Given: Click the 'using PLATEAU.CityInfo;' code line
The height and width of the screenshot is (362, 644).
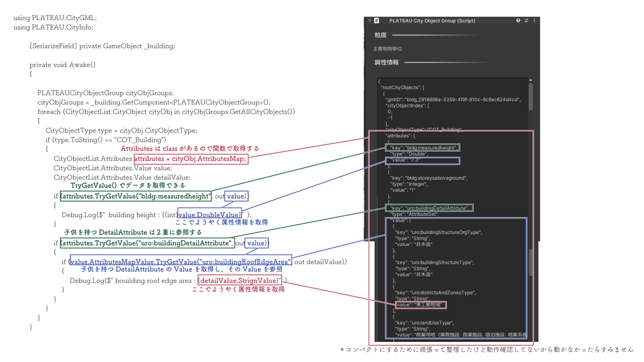Looking at the screenshot, I should pos(53,27).
